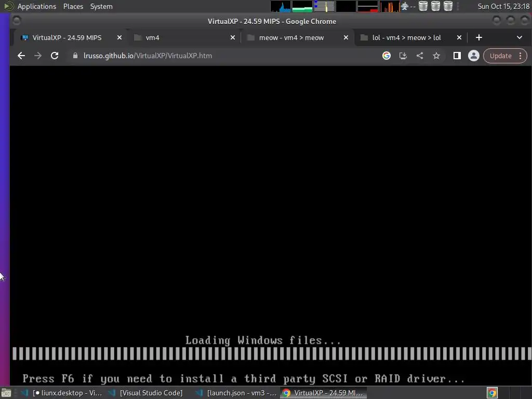532x399 pixels.
Task: Expand the tab search dropdown chevron
Action: [519, 37]
